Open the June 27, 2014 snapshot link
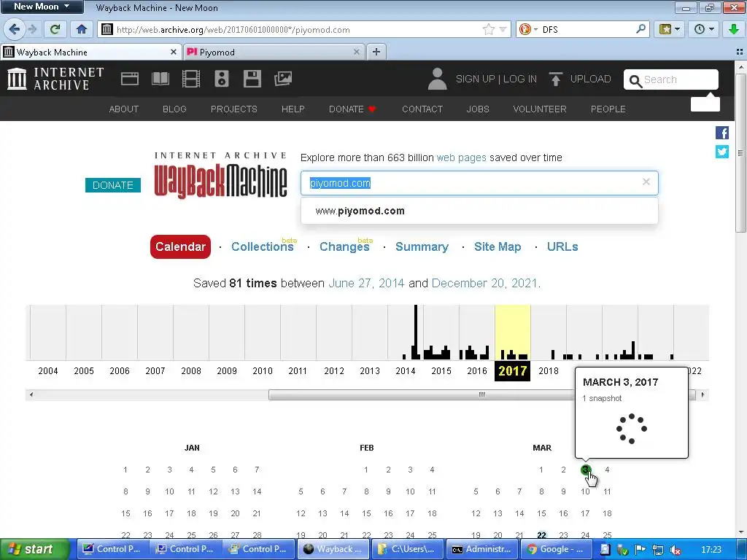The image size is (747, 560). click(366, 284)
